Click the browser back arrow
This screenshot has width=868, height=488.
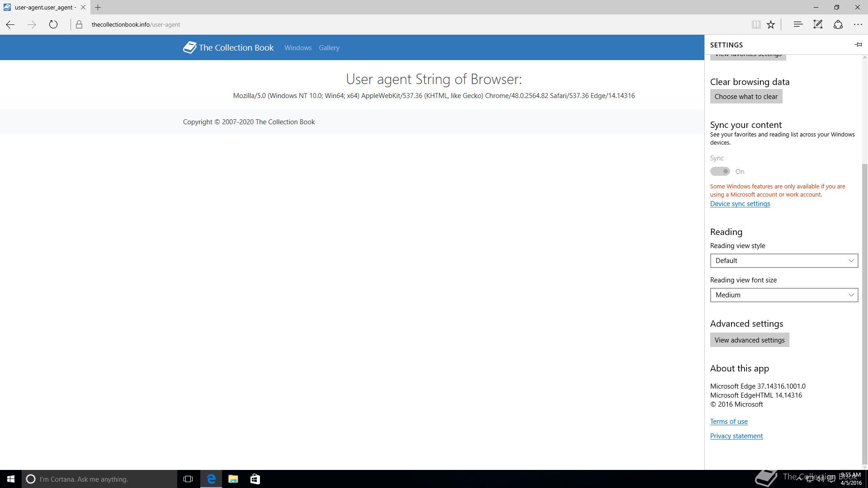(10, 25)
